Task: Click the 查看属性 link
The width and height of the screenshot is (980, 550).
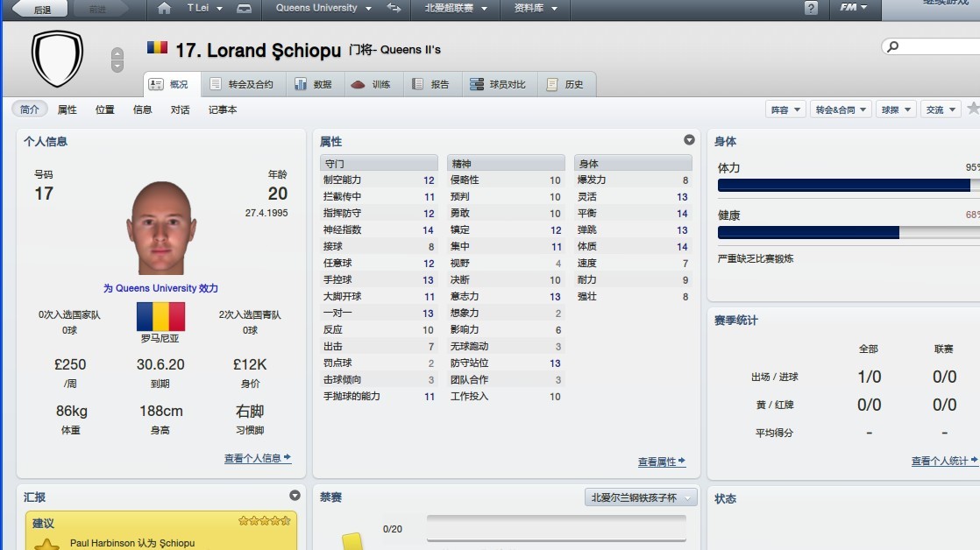Action: coord(661,462)
